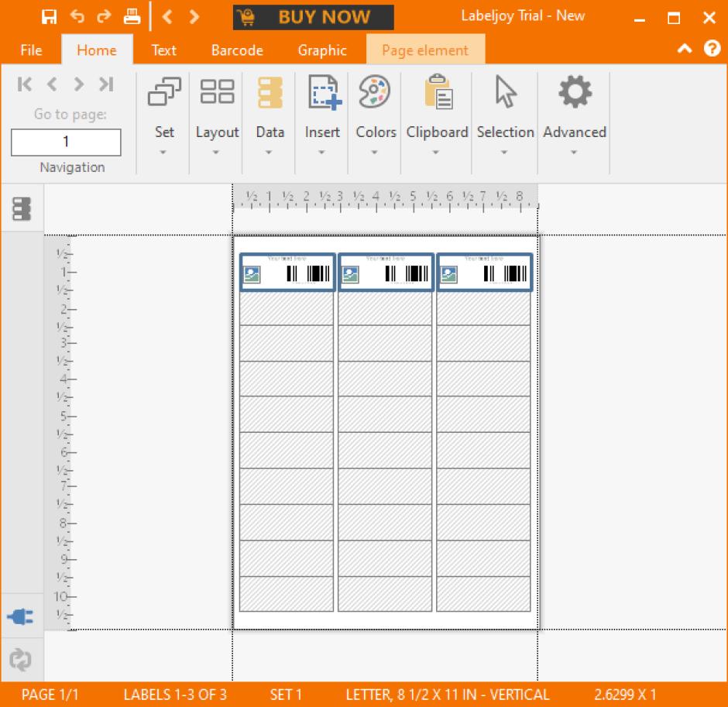
Task: Expand the Insert dropdown arrow
Action: coord(321,153)
